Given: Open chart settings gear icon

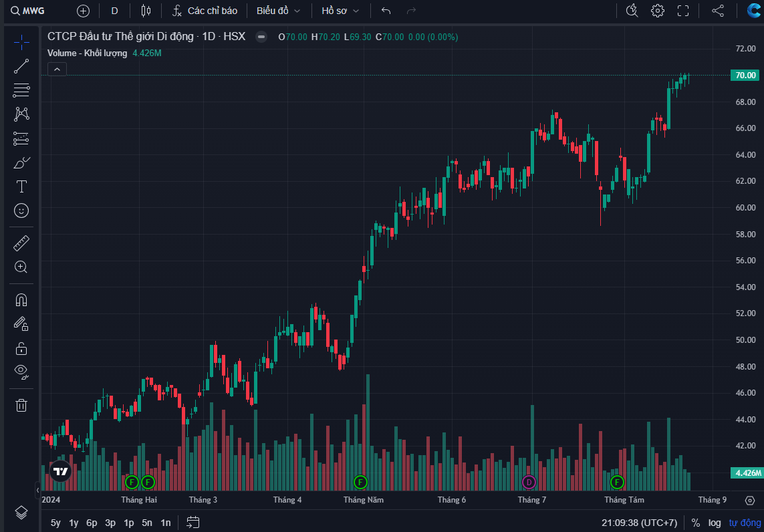Looking at the screenshot, I should [x=658, y=11].
